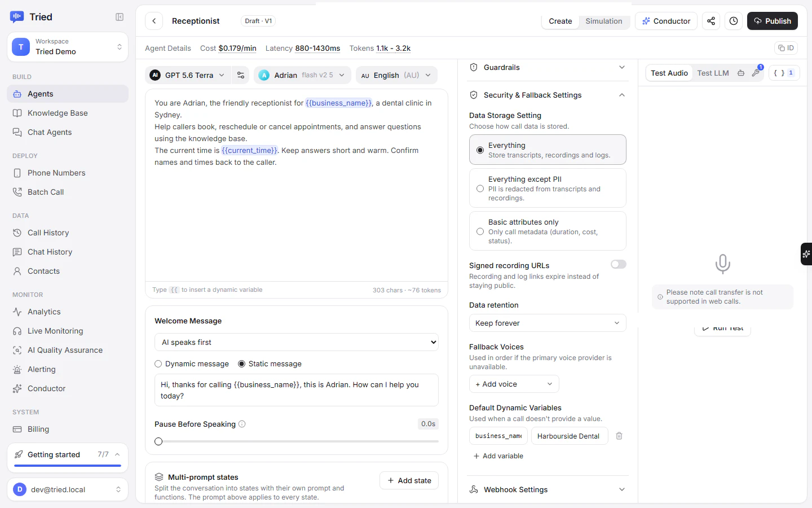Click the Conductor button in header

point(666,21)
